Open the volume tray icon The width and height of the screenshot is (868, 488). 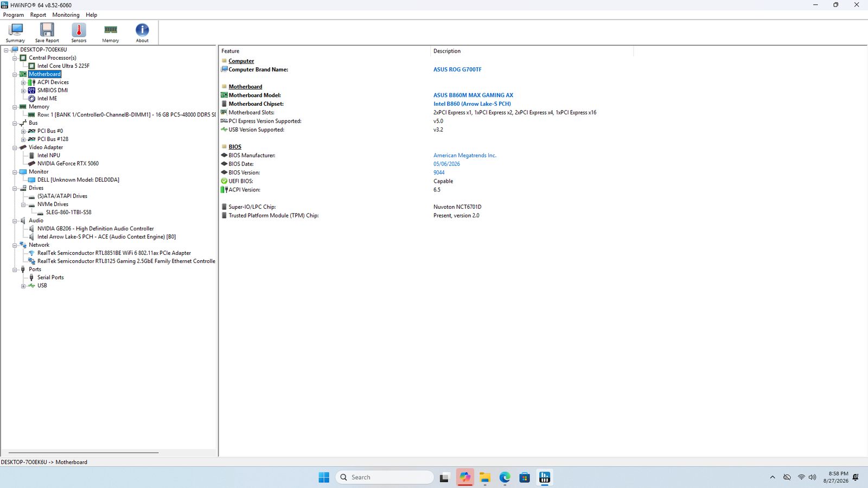tap(812, 477)
